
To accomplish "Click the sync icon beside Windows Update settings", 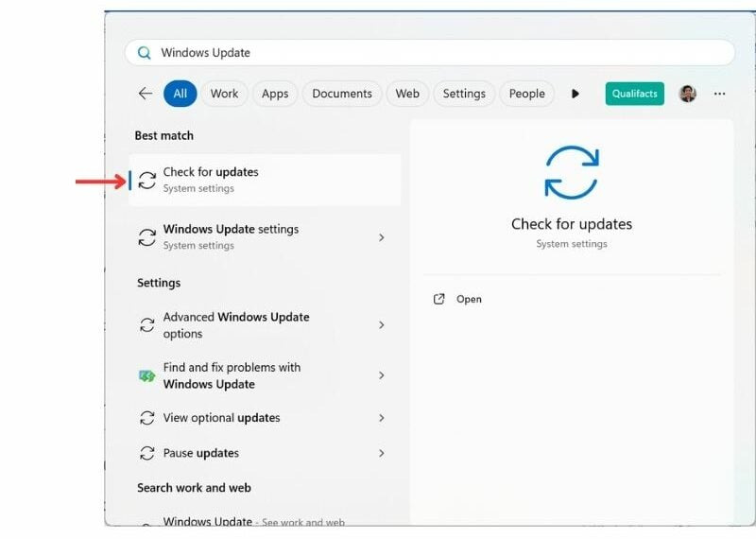I will point(147,237).
